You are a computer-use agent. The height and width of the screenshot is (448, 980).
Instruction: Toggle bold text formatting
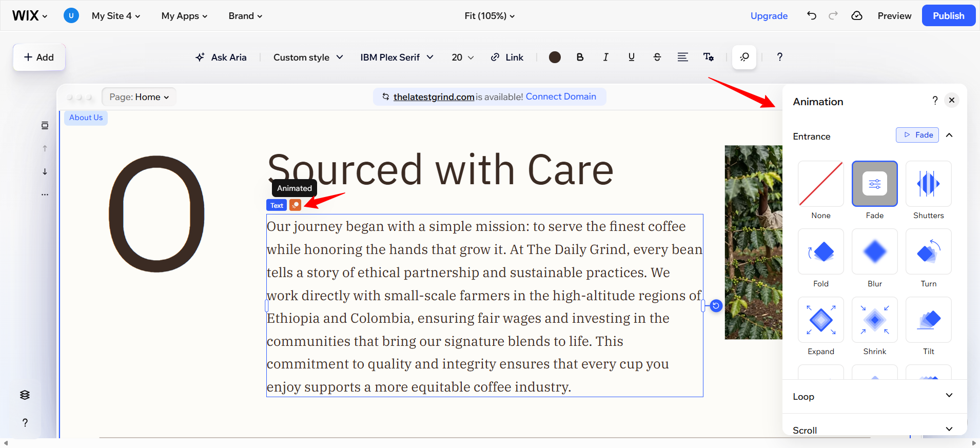click(x=580, y=57)
